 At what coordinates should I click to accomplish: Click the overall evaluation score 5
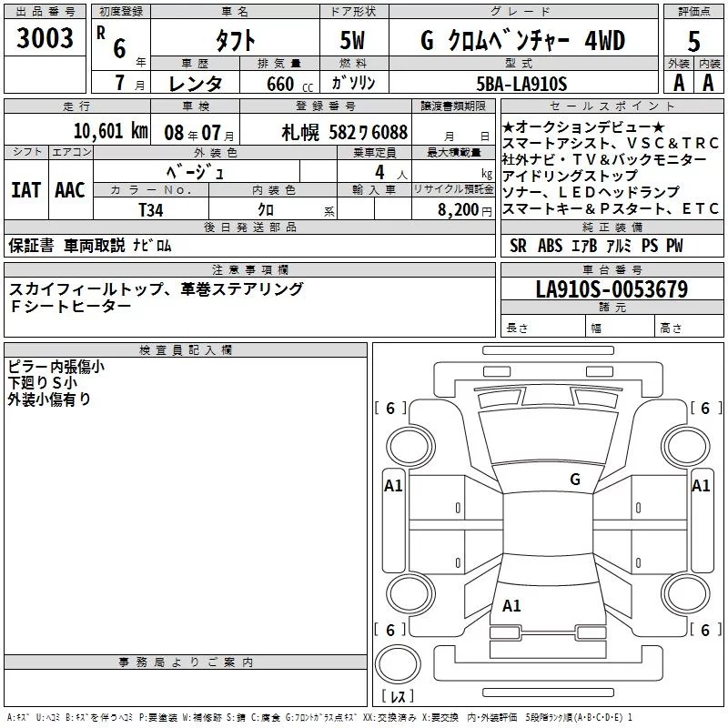point(694,40)
